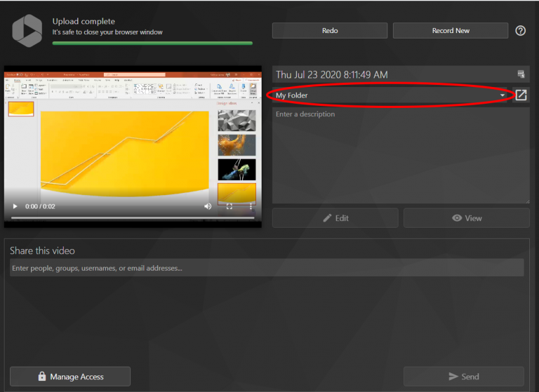
Task: Open the help question mark icon
Action: click(520, 31)
